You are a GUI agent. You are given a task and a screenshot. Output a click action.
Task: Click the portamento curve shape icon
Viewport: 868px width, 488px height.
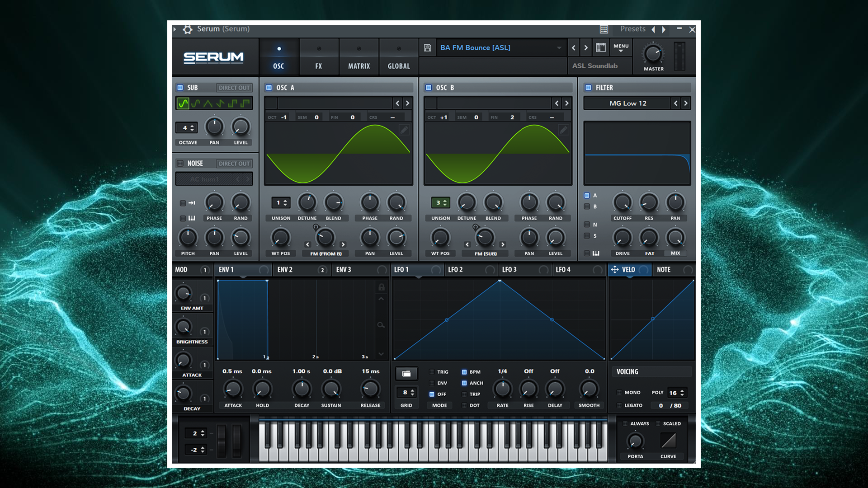click(668, 440)
